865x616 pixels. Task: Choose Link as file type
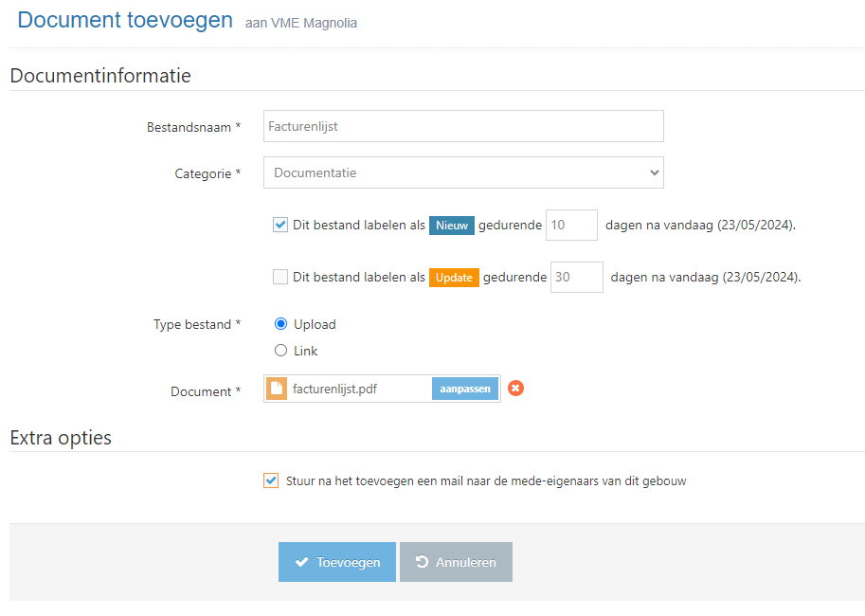280,351
